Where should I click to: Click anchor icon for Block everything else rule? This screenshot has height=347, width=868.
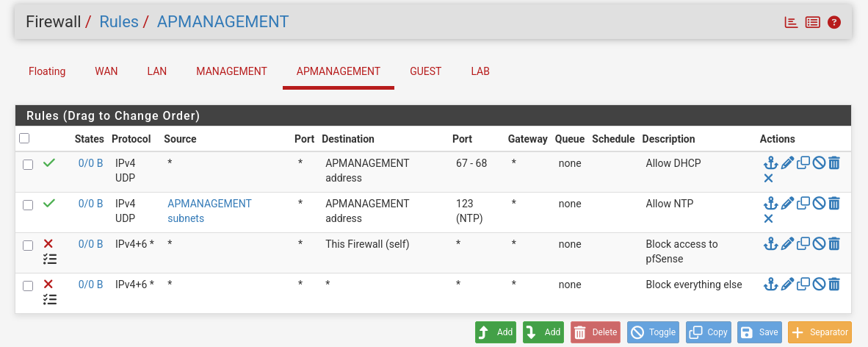(x=770, y=285)
